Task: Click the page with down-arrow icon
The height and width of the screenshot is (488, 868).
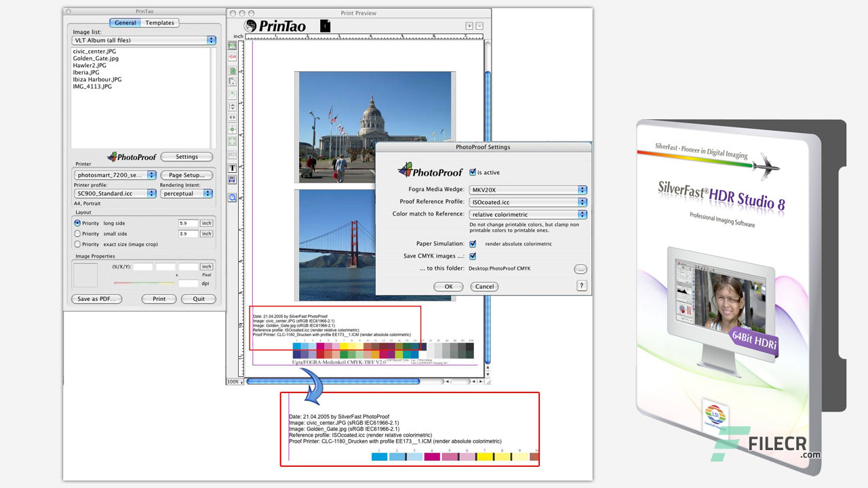Action: click(233, 82)
